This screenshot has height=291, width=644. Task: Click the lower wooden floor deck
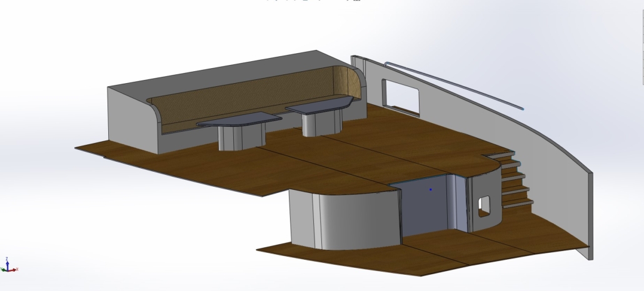pos(438,253)
